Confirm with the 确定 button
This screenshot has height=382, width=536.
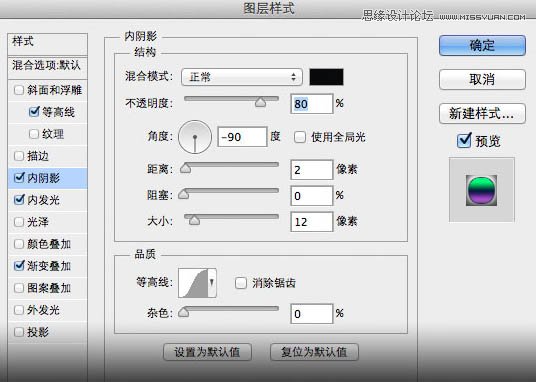pos(482,45)
